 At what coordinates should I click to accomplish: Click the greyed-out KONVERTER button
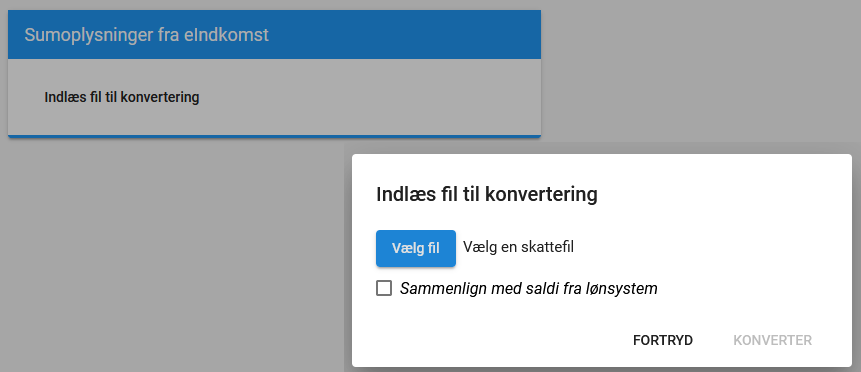tap(773, 340)
